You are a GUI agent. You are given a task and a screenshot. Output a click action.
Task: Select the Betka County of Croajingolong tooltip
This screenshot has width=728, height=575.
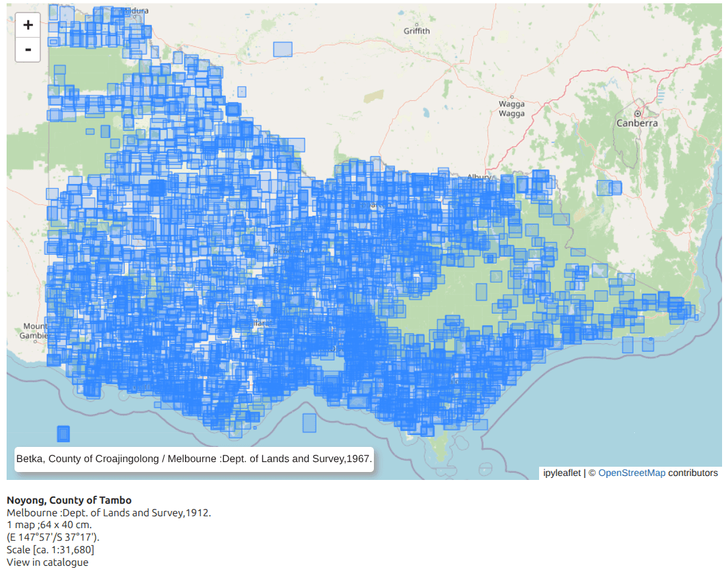point(196,458)
